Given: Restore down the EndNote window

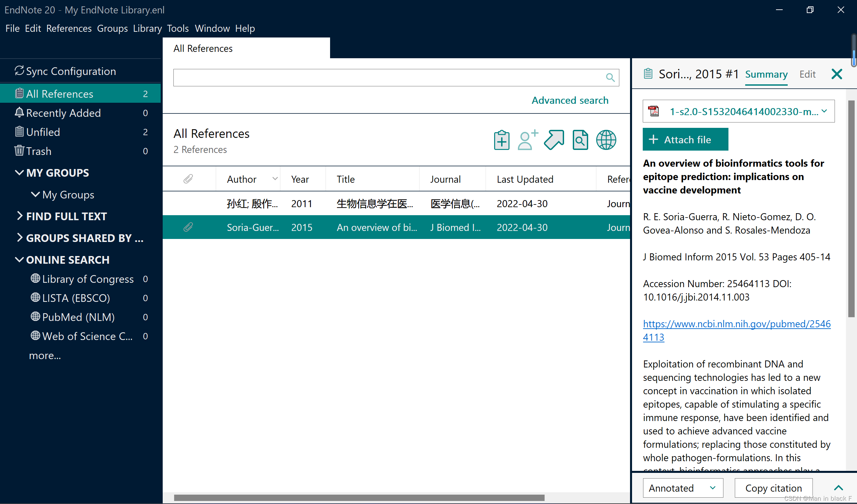Looking at the screenshot, I should 810,10.
